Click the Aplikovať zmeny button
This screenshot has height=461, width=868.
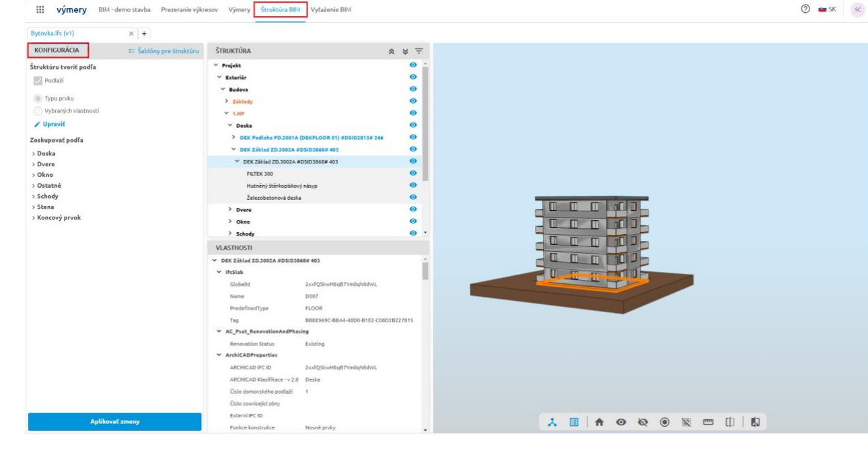click(x=115, y=422)
